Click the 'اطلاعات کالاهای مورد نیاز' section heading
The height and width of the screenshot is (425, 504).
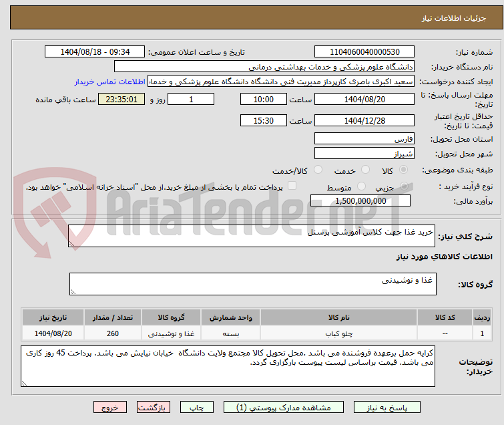pyautogui.click(x=444, y=257)
